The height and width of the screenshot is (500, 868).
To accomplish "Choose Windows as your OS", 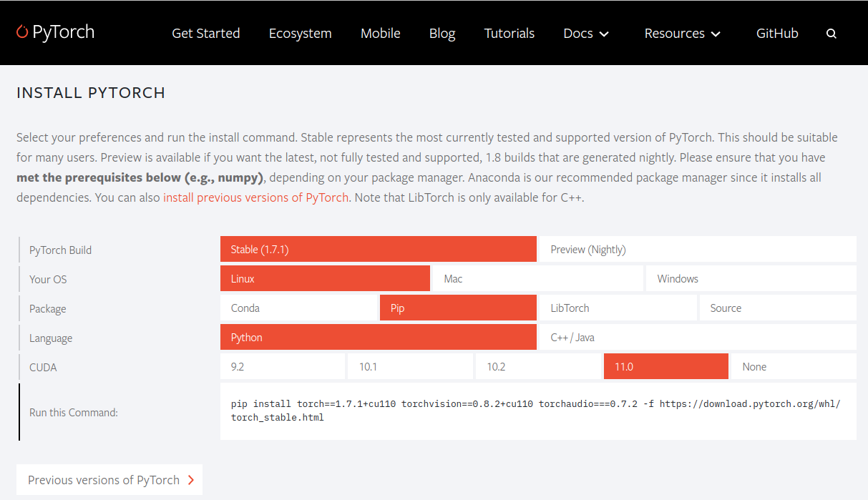I will [751, 278].
